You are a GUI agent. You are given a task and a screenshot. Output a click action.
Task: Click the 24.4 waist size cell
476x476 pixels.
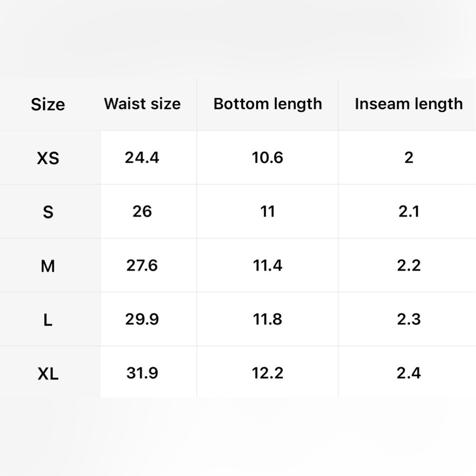(142, 158)
